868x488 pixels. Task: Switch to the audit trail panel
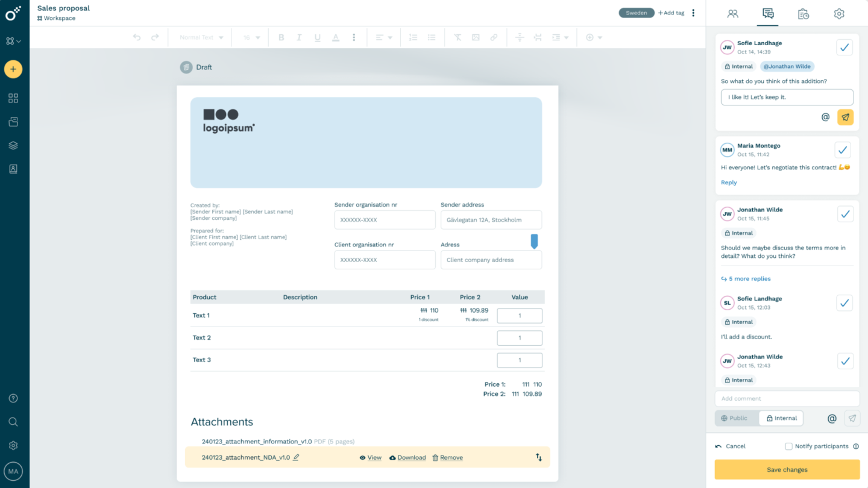click(803, 13)
